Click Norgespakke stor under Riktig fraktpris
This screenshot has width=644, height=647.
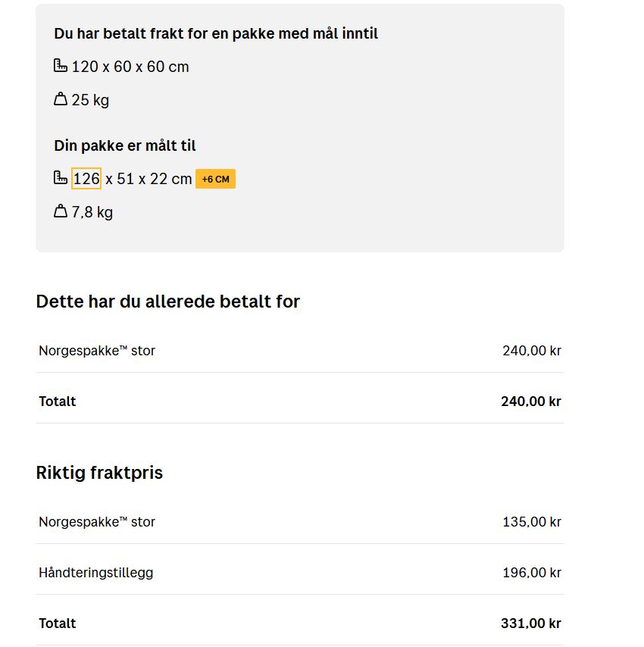[x=97, y=522]
